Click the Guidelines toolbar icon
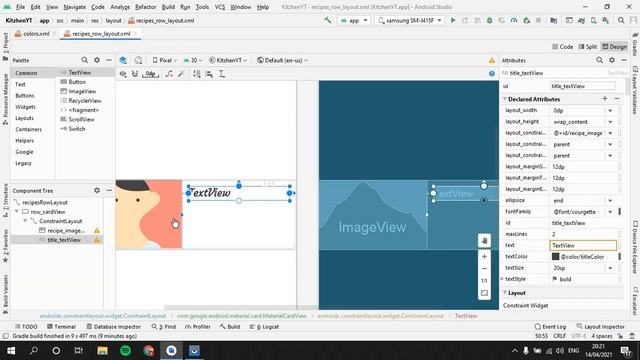 coord(222,74)
